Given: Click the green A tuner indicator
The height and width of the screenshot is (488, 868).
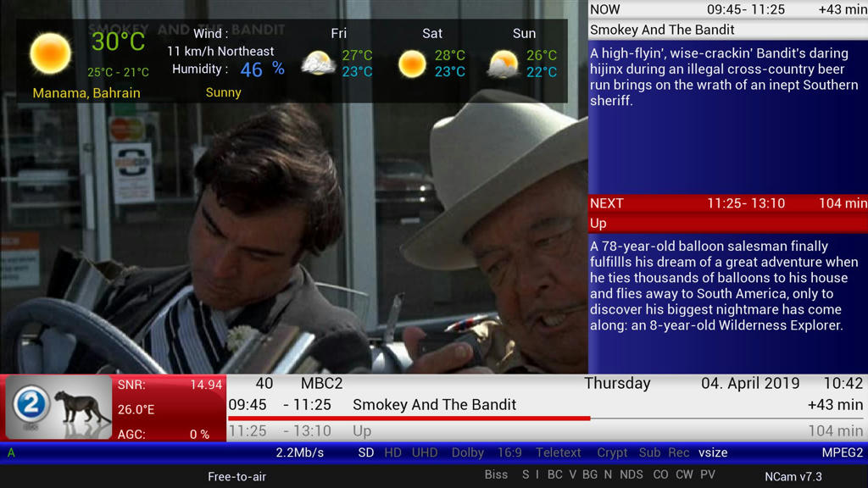Looking at the screenshot, I should pyautogui.click(x=11, y=452).
